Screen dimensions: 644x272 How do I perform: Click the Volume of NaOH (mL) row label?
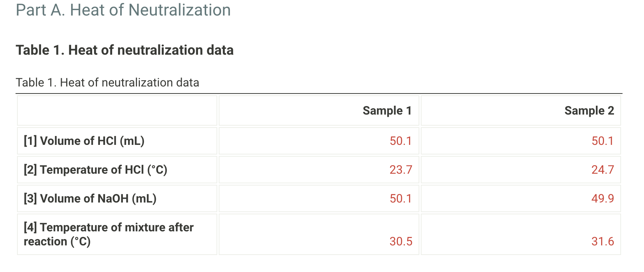pyautogui.click(x=98, y=198)
